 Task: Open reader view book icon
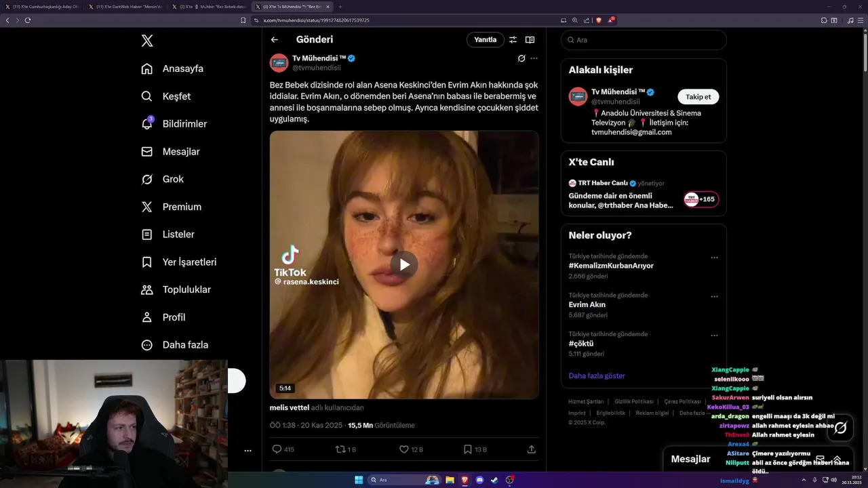[530, 40]
